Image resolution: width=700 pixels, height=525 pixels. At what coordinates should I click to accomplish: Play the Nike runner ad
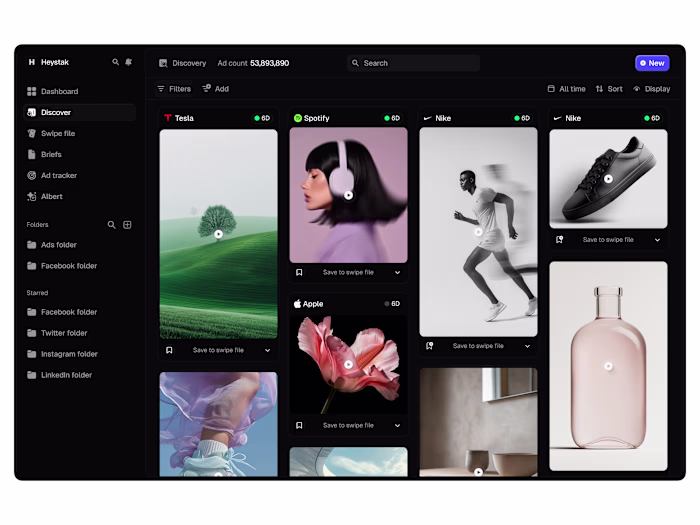(x=479, y=232)
